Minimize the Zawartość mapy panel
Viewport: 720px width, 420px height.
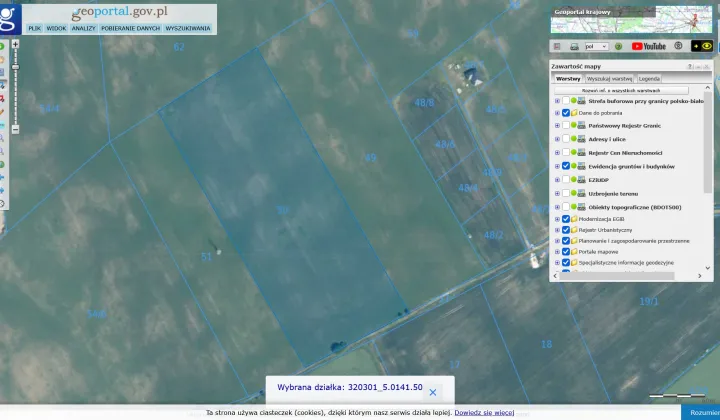698,67
